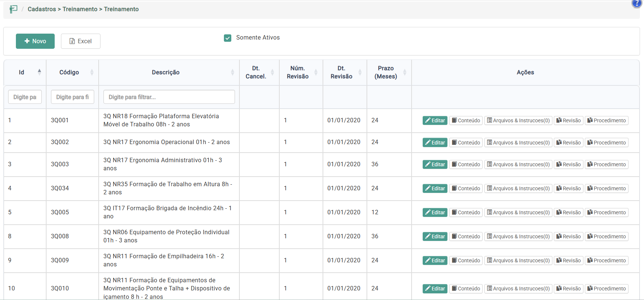Click the Novo button
The width and height of the screenshot is (644, 300).
tap(35, 41)
